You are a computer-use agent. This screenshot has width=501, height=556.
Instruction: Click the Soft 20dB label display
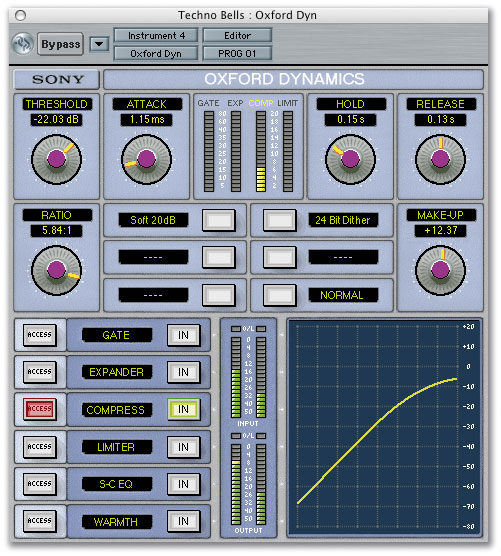tap(153, 220)
